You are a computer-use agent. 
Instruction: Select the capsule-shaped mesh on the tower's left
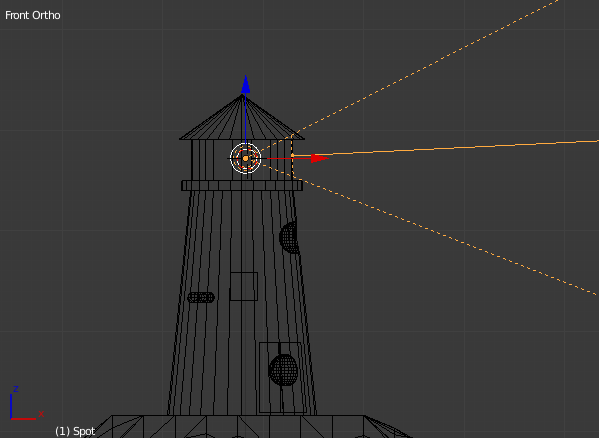(201, 297)
